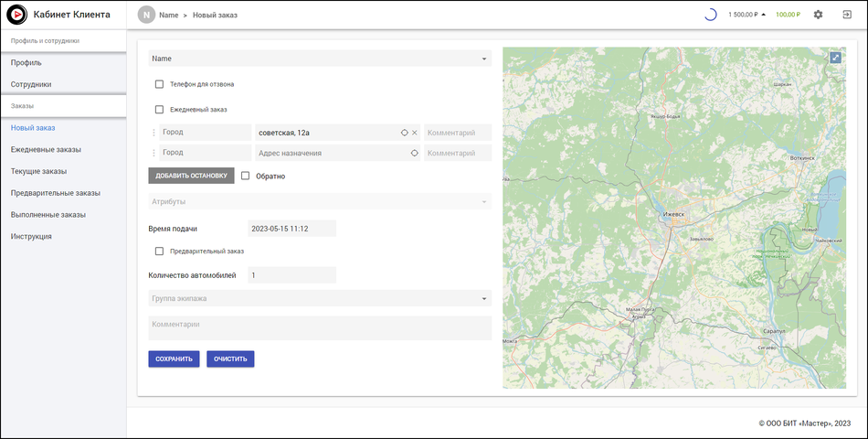Open the Name dropdown at form top
This screenshot has height=439, width=868.
[484, 59]
